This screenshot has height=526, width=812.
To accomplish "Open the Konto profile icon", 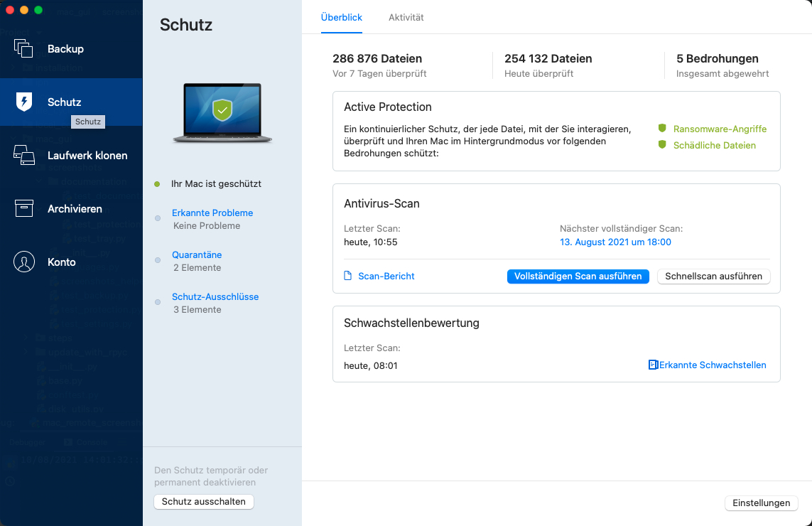I will pos(24,262).
